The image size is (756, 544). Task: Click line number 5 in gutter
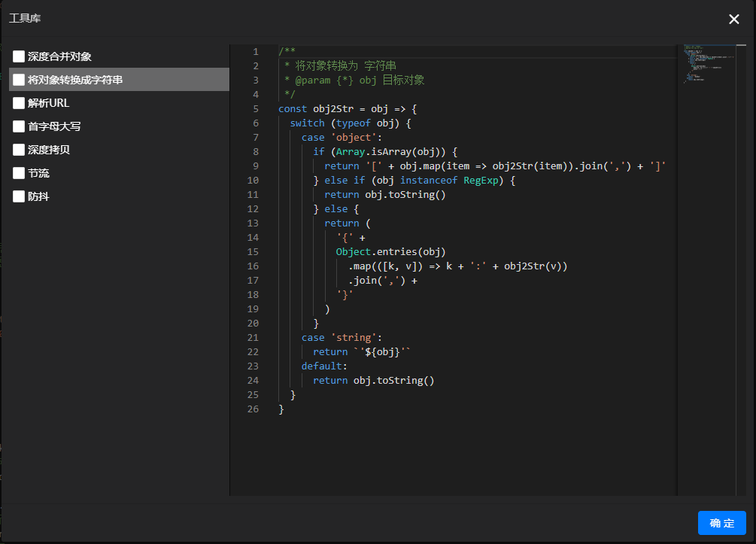(x=256, y=109)
